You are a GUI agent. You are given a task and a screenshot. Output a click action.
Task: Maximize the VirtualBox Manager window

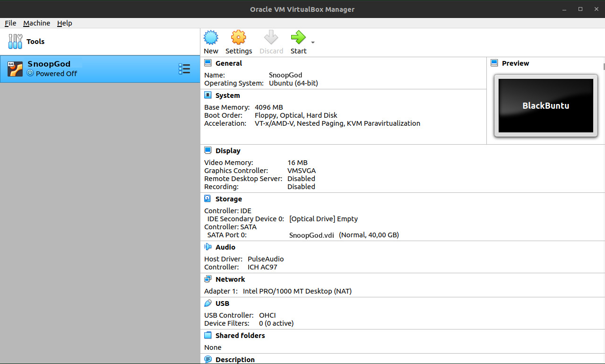(x=580, y=9)
